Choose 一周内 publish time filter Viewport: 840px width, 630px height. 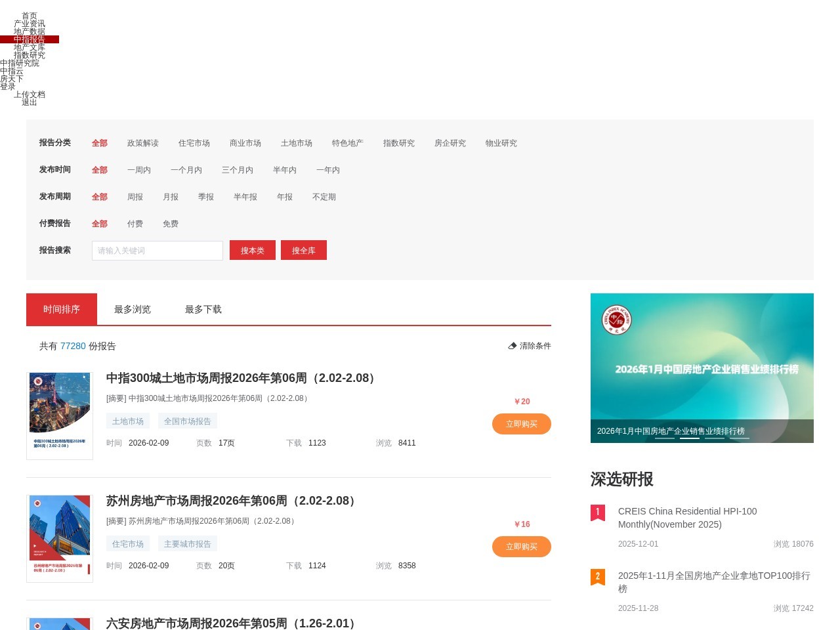pos(139,170)
